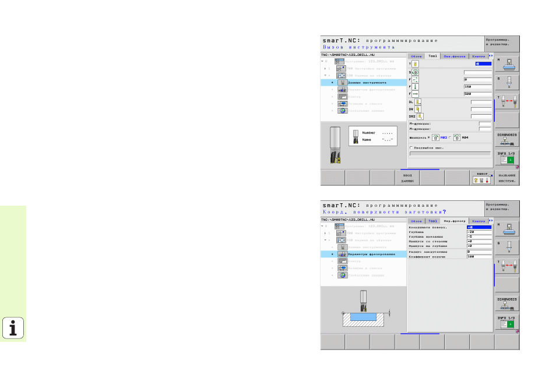Click M03 spindle rotation icon
This screenshot has width=556, height=392.
tap(435, 137)
